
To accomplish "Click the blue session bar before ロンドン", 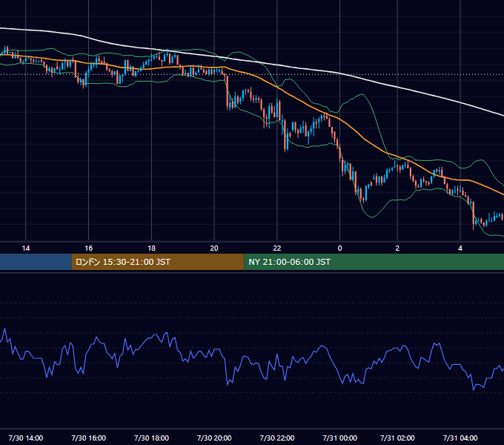I will pyautogui.click(x=36, y=262).
